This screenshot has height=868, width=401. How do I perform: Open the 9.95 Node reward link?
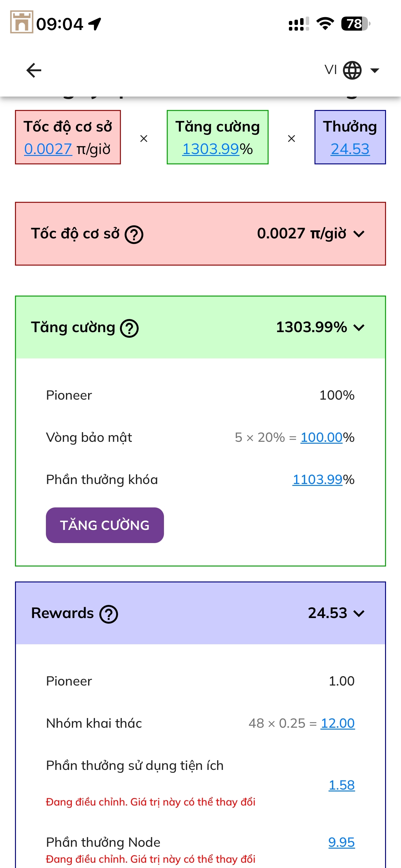tap(341, 842)
